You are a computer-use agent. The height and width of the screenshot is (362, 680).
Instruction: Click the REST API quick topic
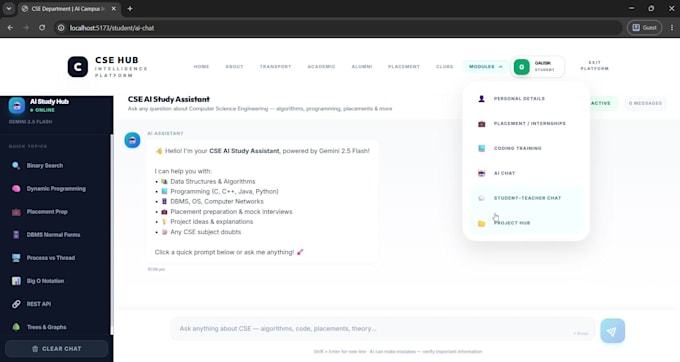coord(56,304)
